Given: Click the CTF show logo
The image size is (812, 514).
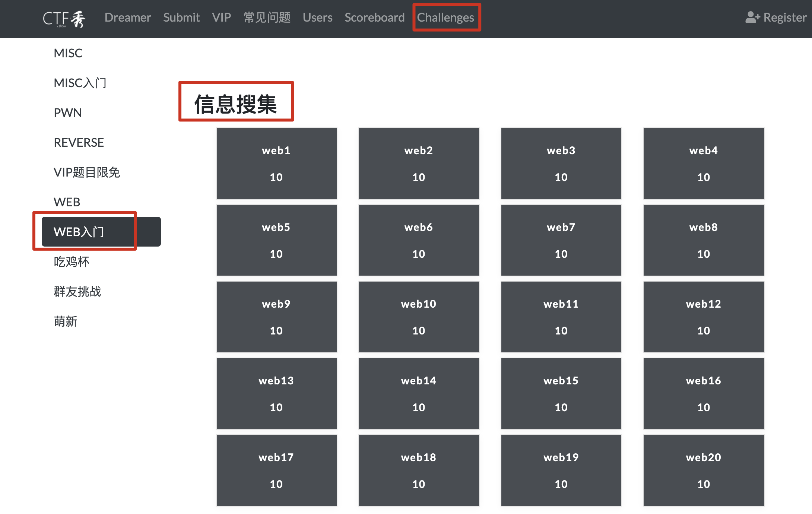Looking at the screenshot, I should coord(64,19).
